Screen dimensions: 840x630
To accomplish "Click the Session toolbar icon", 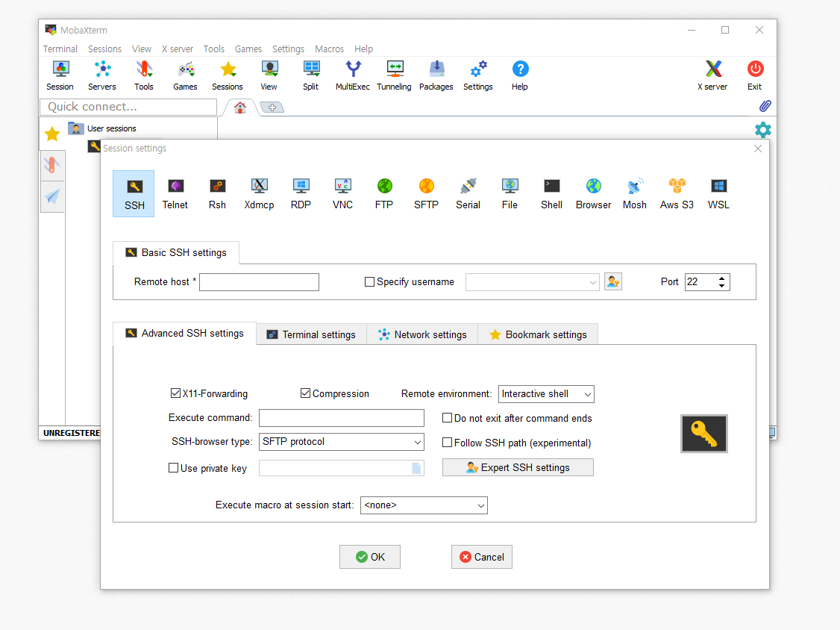I will coord(60,75).
